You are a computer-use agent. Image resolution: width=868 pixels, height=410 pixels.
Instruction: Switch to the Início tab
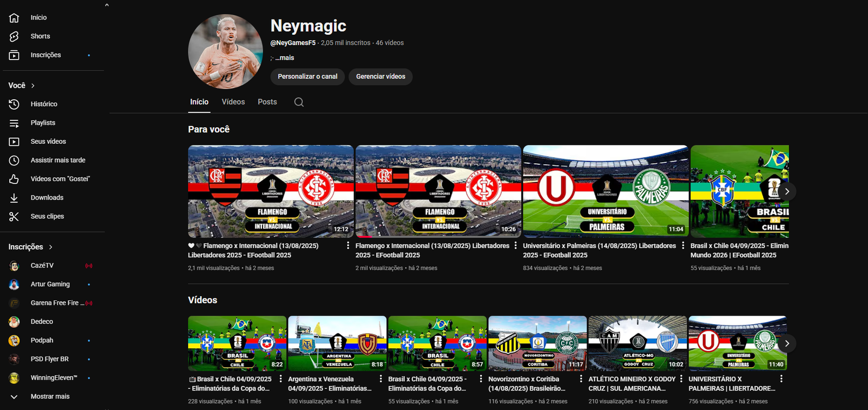199,102
